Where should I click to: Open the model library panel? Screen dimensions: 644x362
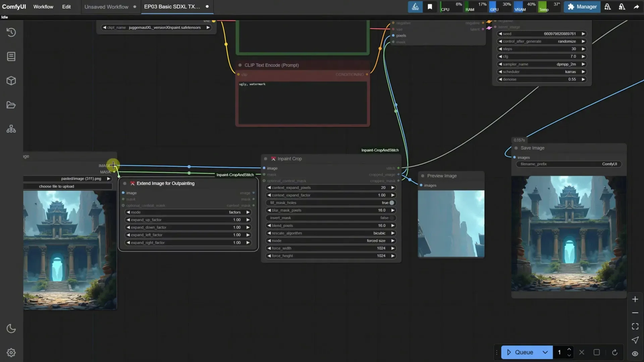click(x=11, y=80)
